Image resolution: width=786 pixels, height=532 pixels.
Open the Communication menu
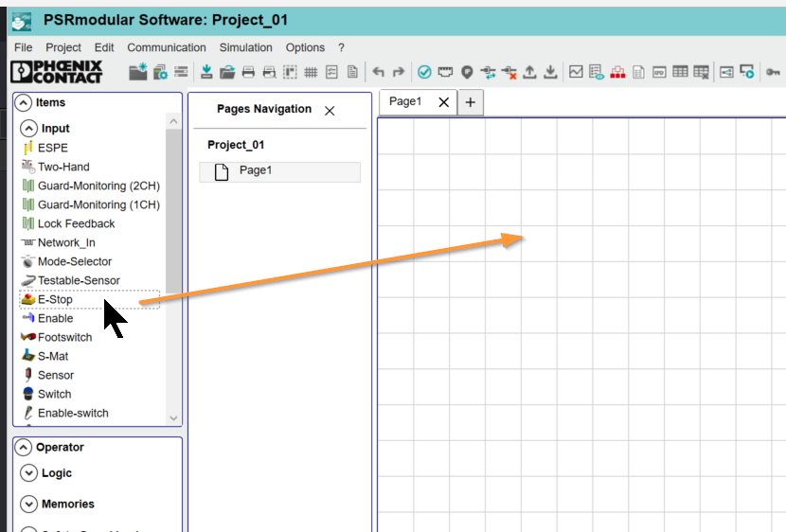167,47
